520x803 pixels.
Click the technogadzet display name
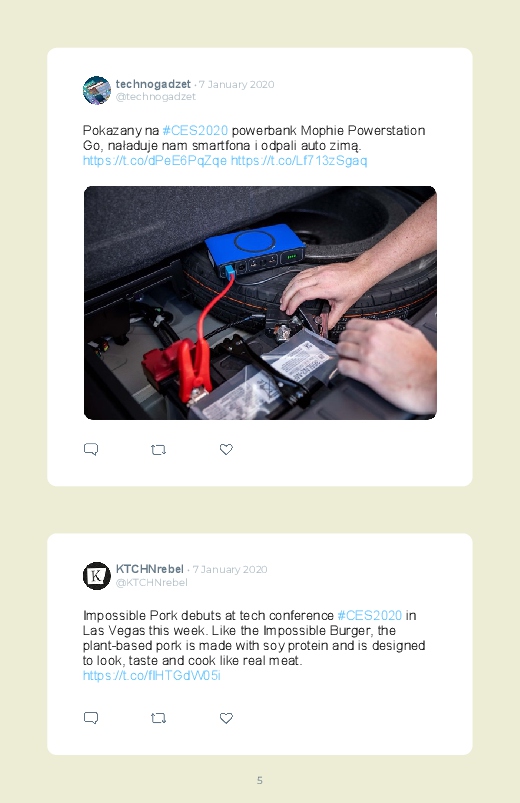click(153, 84)
